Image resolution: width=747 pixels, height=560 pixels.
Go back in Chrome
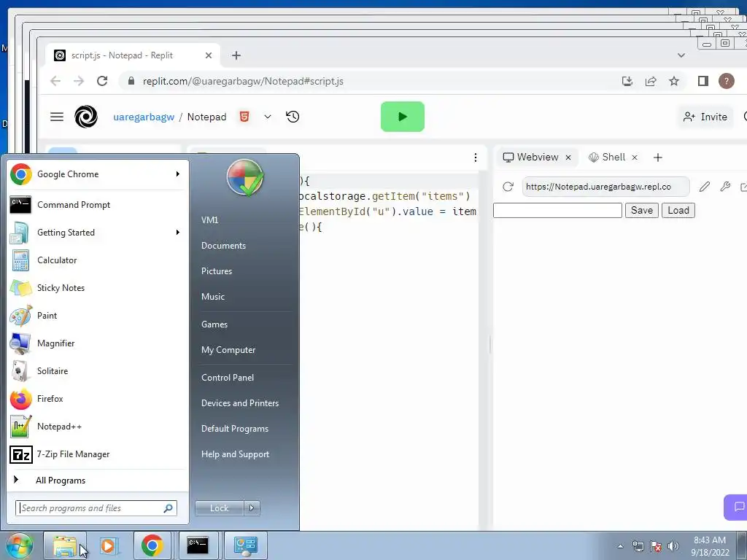(x=55, y=81)
